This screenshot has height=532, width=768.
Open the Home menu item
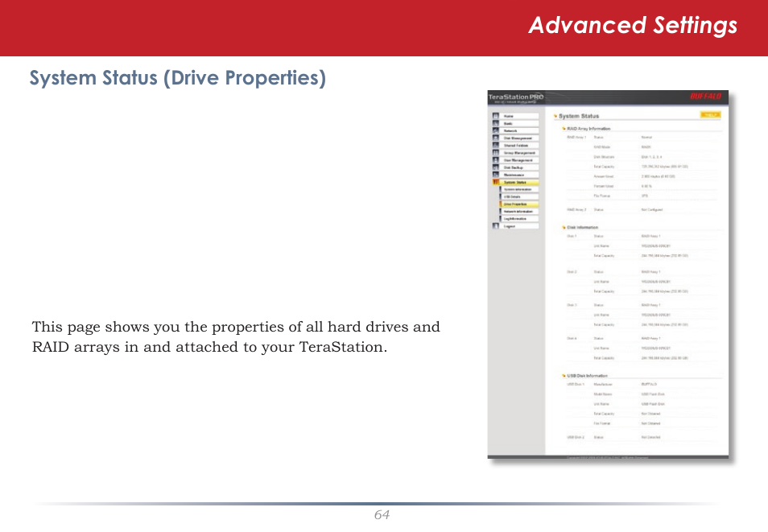tap(519, 116)
